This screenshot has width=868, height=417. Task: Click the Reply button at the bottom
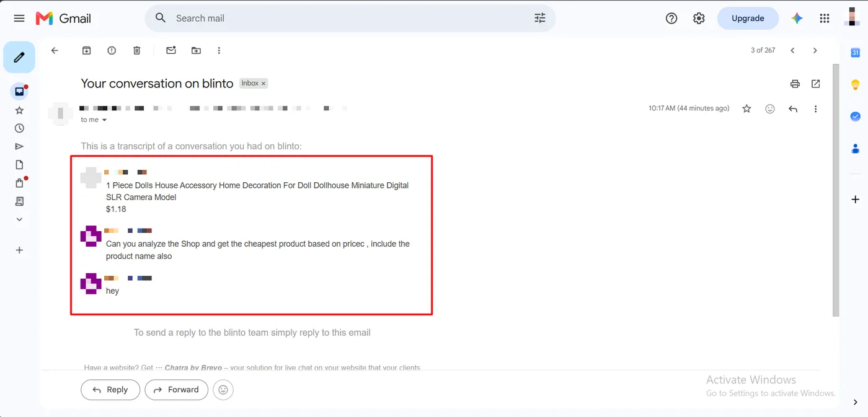pyautogui.click(x=110, y=390)
